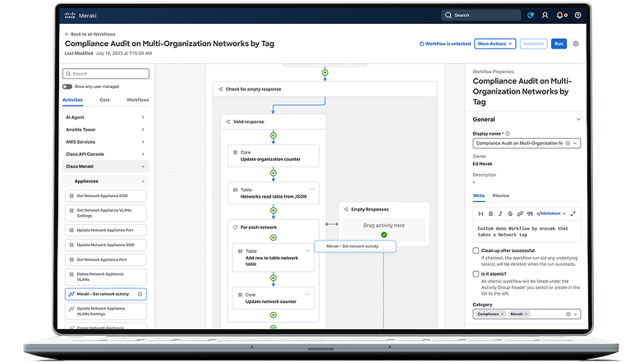
Task: Click info icon on Meraki Get network activity
Action: [x=140, y=294]
